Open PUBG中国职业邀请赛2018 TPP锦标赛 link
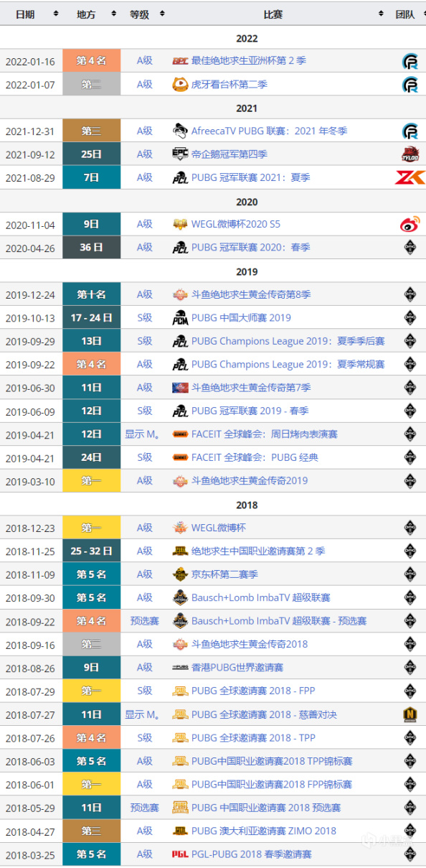Image resolution: width=426 pixels, height=868 pixels. (272, 761)
